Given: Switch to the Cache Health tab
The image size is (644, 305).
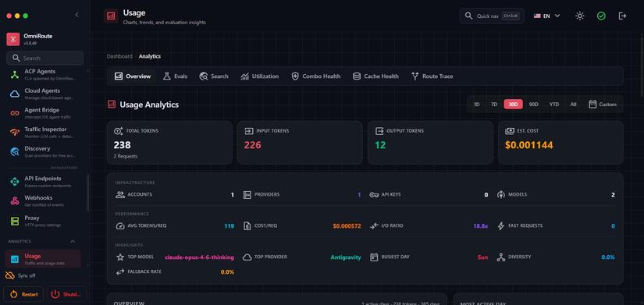Looking at the screenshot, I should click(x=375, y=76).
